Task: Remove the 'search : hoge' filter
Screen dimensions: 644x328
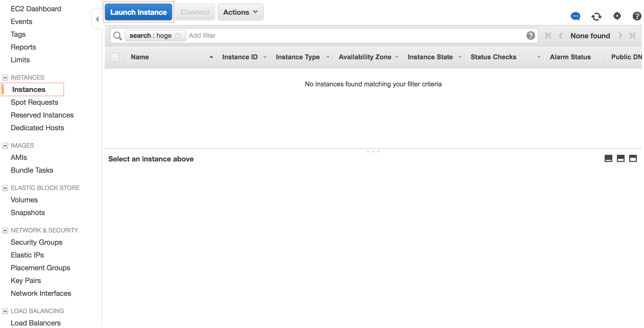Action: click(x=178, y=36)
